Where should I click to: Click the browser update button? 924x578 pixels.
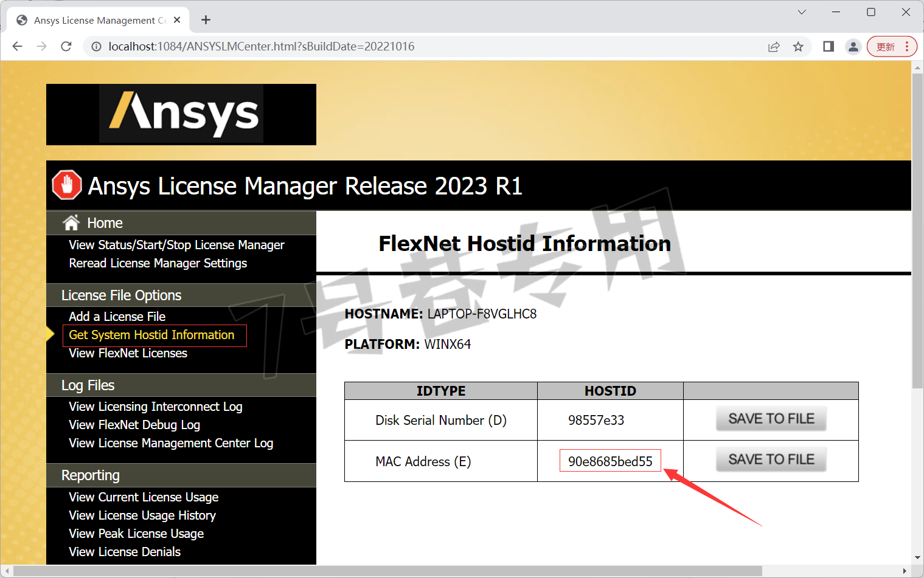[x=892, y=47]
